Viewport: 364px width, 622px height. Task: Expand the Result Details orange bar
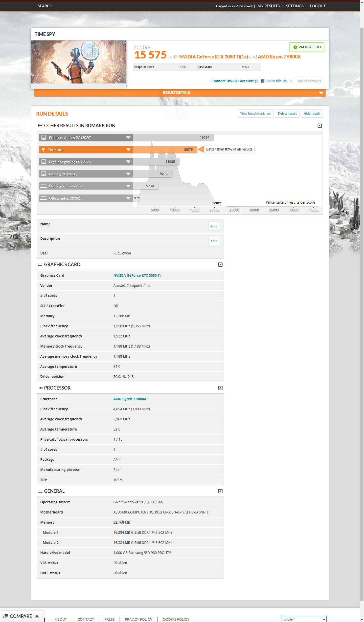(180, 93)
